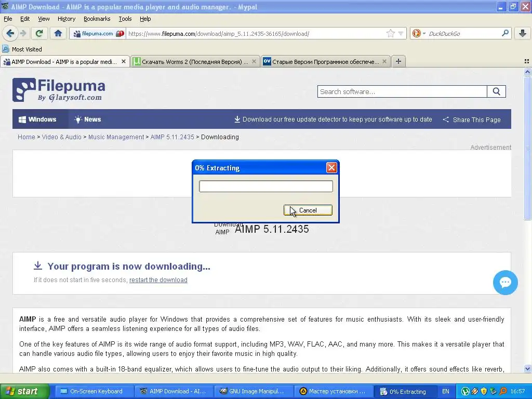The height and width of the screenshot is (399, 532).
Task: Click the orange magnifier tray icon
Action: click(x=503, y=391)
